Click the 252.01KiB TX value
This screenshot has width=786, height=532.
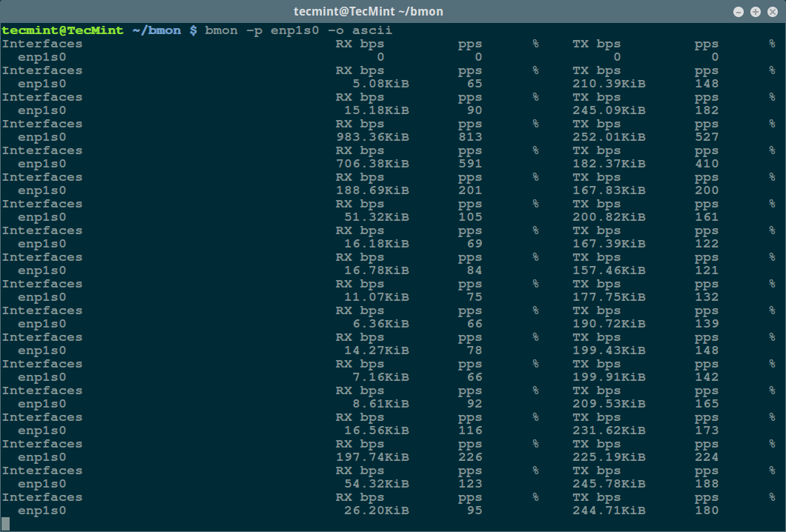609,137
